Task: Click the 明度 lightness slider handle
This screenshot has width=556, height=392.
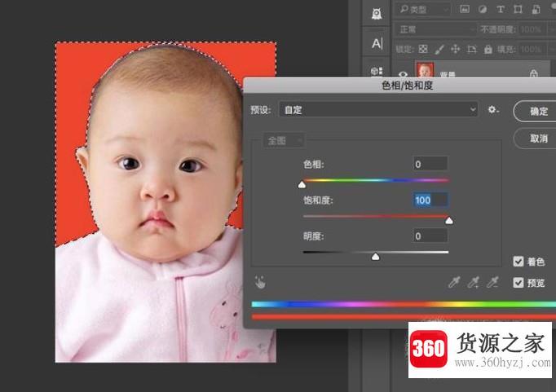Action: (x=376, y=256)
